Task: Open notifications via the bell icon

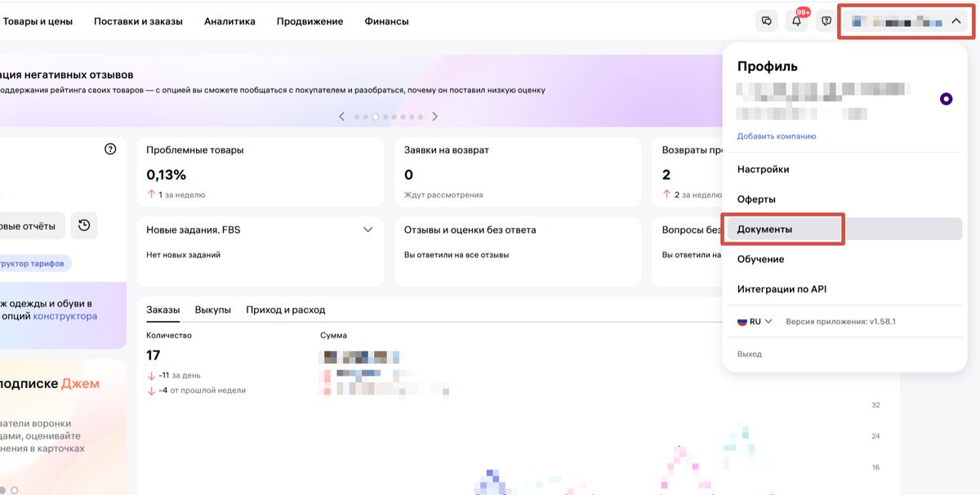Action: coord(795,20)
